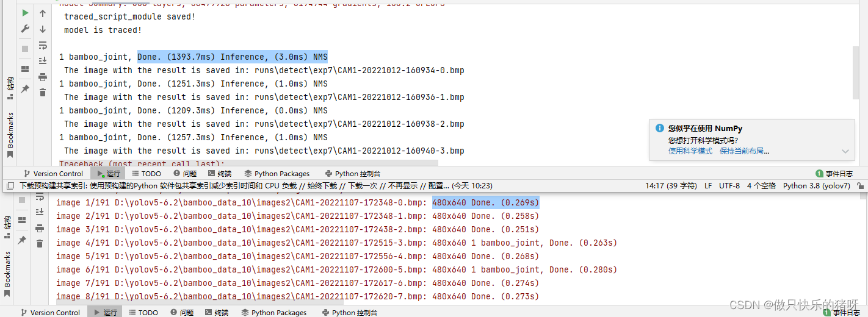
Task: Open Python 控制台 tab, lower window
Action: click(350, 313)
